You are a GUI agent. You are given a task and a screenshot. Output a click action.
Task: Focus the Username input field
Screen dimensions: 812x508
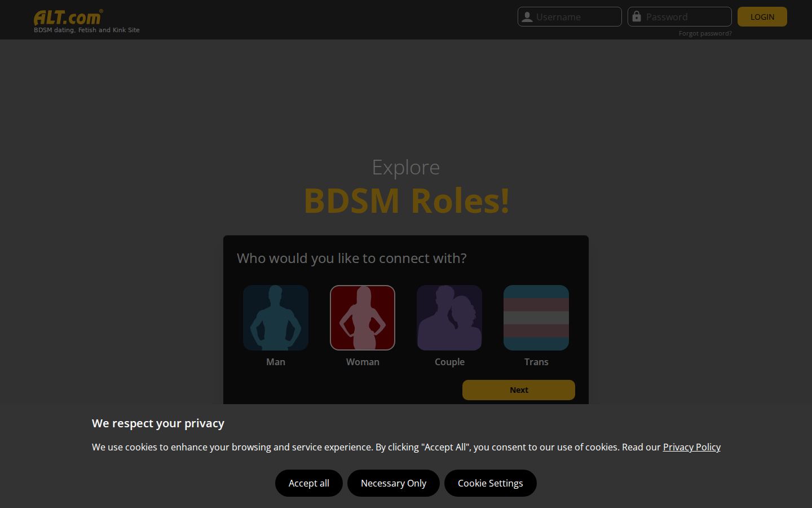click(x=570, y=17)
